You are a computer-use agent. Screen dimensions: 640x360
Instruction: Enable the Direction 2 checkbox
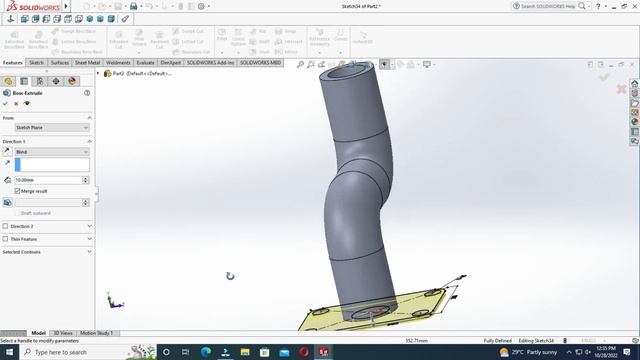[x=5, y=226]
